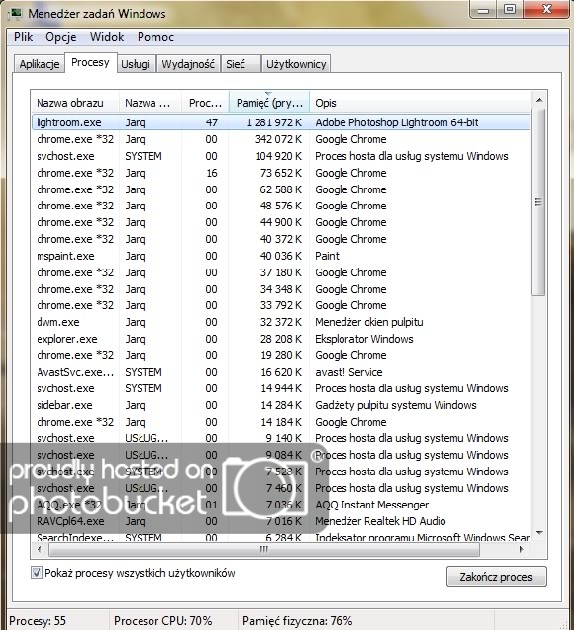Open the Plik menu
The image size is (574, 630).
[23, 37]
